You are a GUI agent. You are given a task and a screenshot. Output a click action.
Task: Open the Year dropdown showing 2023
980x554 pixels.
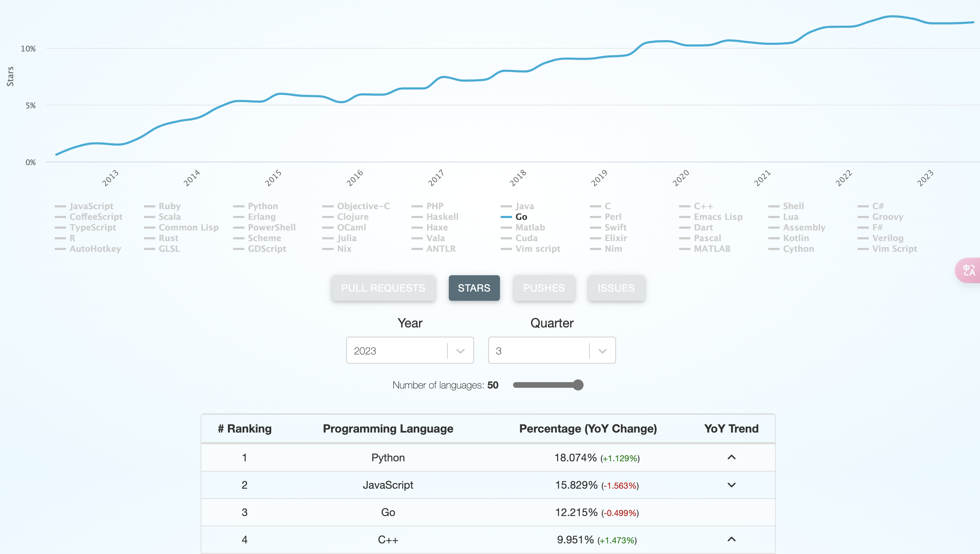pyautogui.click(x=410, y=351)
